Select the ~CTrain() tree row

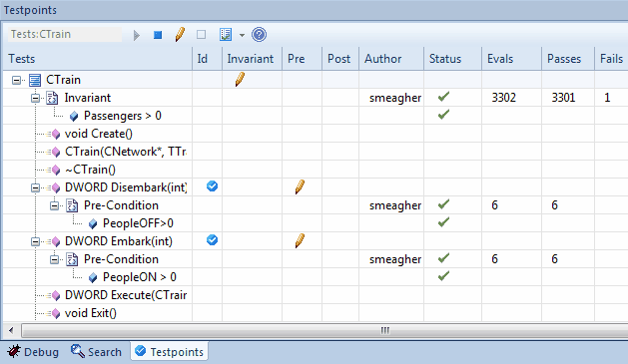tap(90, 170)
